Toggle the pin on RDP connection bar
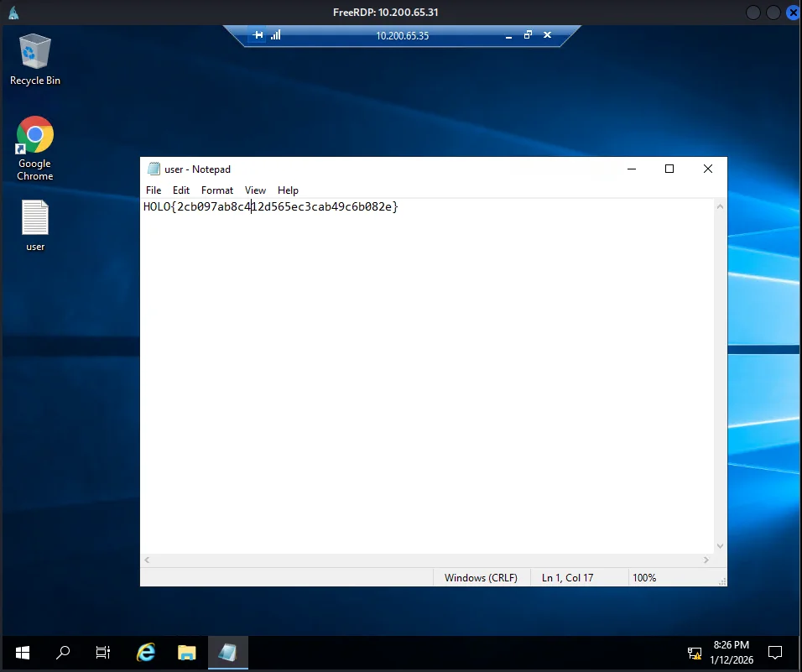Image resolution: width=802 pixels, height=672 pixels. point(258,35)
